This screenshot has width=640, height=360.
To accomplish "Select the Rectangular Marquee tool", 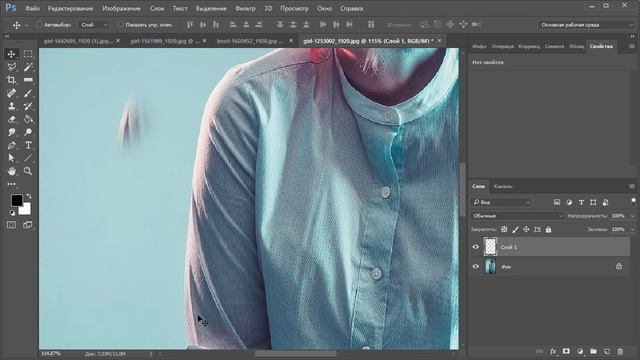I will pyautogui.click(x=28, y=54).
